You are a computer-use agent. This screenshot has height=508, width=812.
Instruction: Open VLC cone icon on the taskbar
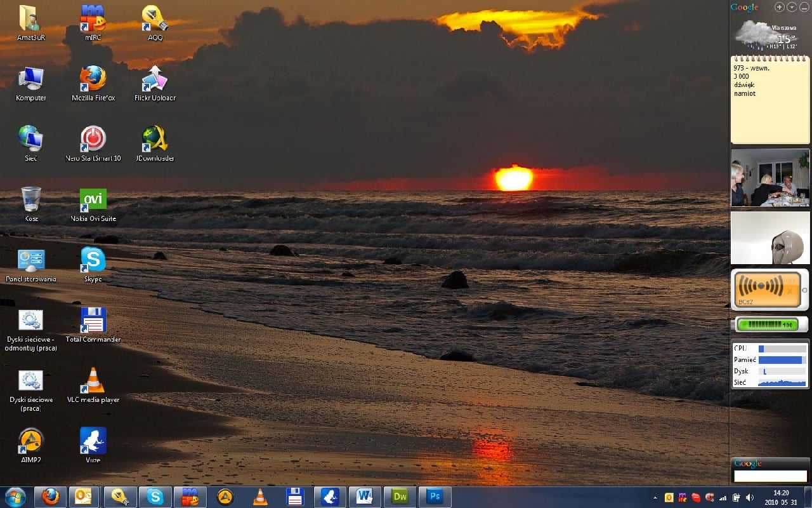pos(259,497)
